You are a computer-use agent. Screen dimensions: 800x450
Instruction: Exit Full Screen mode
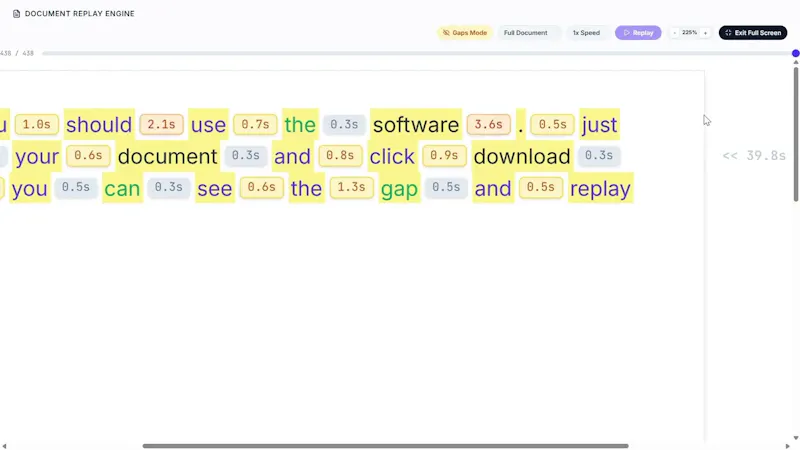(753, 33)
